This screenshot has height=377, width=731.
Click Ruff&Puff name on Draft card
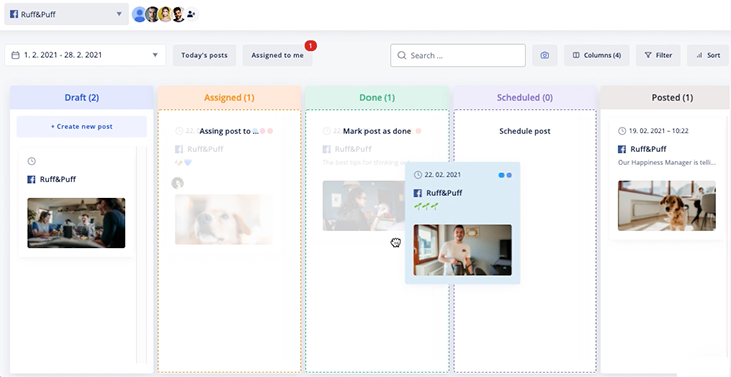click(58, 179)
